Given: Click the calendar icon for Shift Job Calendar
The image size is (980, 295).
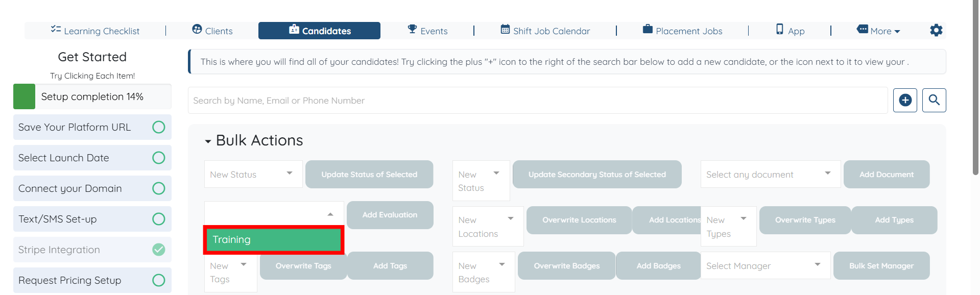Looking at the screenshot, I should click(505, 29).
